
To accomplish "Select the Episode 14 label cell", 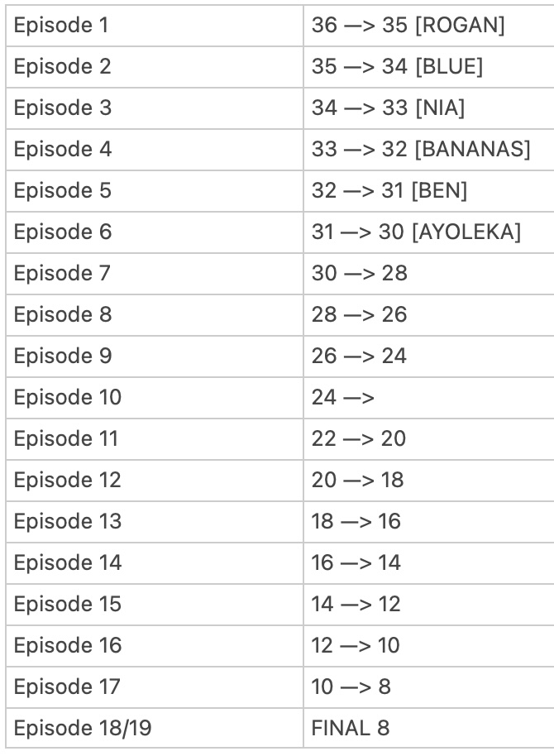I will 155,563.
